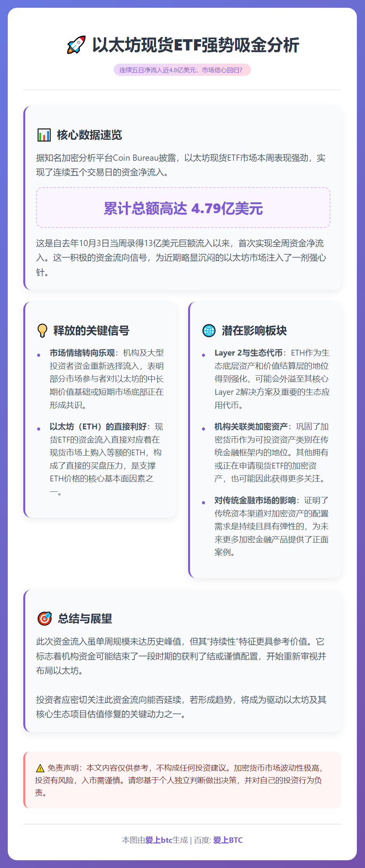The image size is (365, 868).
Task: Click the bold text Layer 2与生态代币
Action: point(249,353)
